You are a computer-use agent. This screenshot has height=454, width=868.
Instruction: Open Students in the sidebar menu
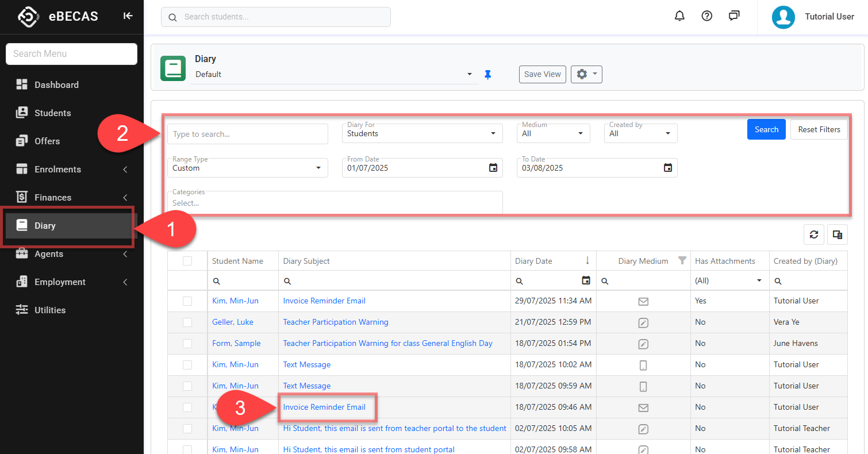coord(53,113)
